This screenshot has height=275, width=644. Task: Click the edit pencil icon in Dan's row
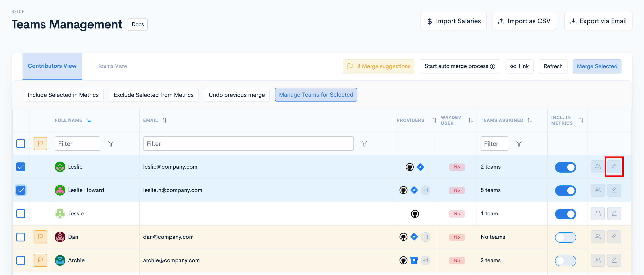point(614,237)
